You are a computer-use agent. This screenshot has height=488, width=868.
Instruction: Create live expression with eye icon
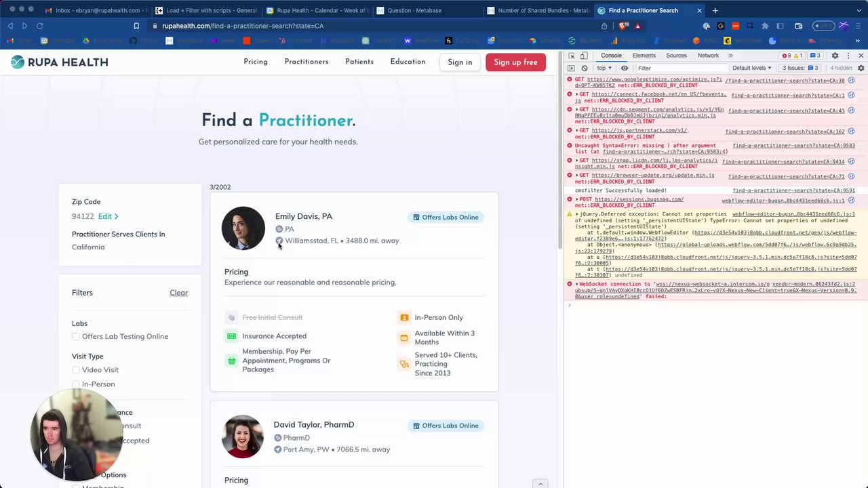pos(625,68)
